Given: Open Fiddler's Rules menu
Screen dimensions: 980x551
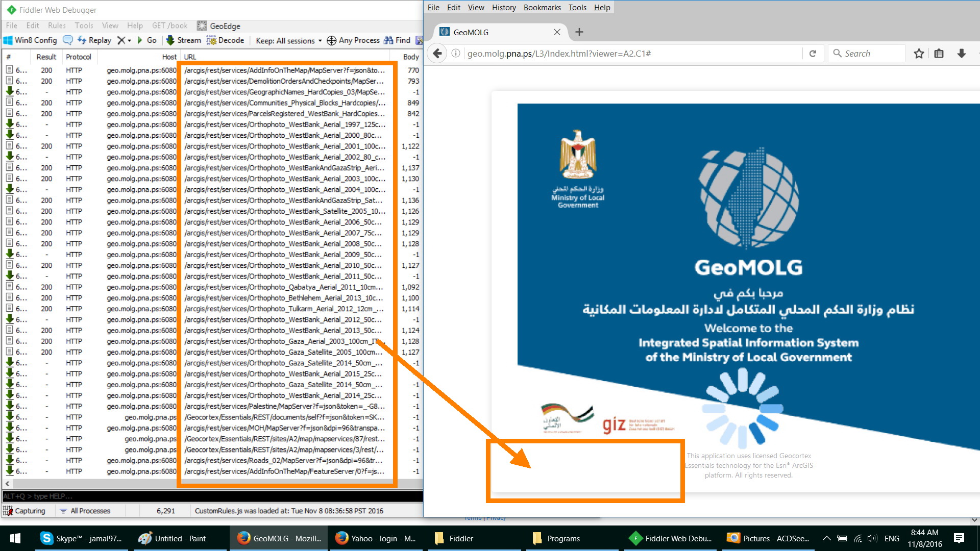Looking at the screenshot, I should [x=57, y=26].
